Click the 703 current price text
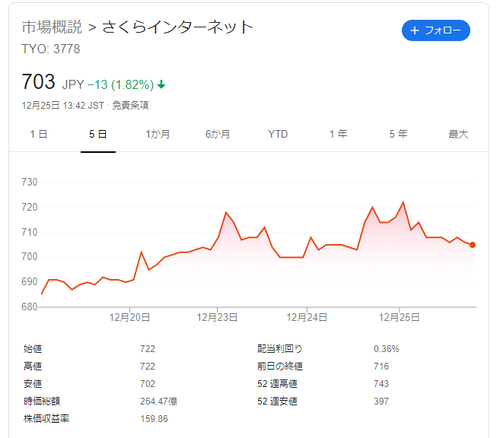This screenshot has width=500, height=438. [x=38, y=82]
